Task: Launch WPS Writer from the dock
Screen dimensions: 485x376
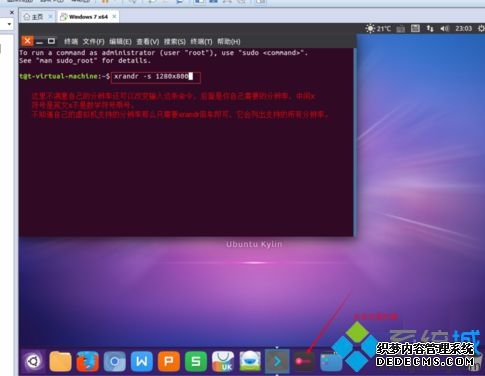Action: click(142, 361)
